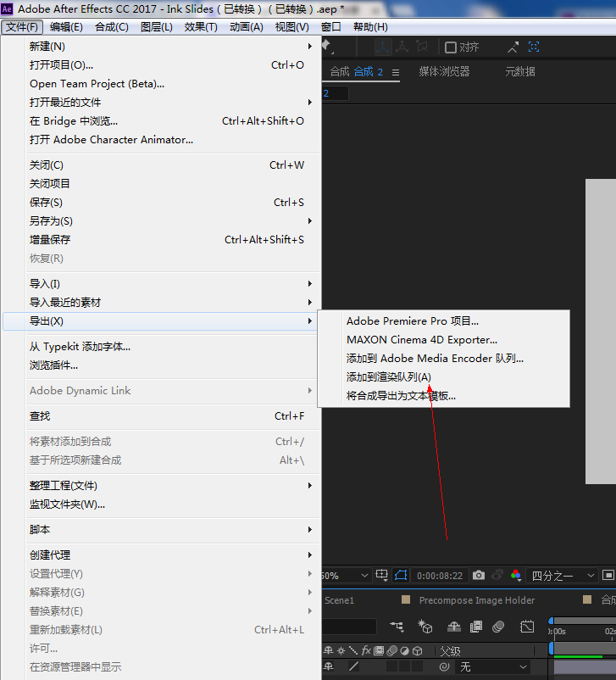This screenshot has height=680, width=616.
Task: Switch to the Scene1 timeline tab
Action: click(340, 600)
